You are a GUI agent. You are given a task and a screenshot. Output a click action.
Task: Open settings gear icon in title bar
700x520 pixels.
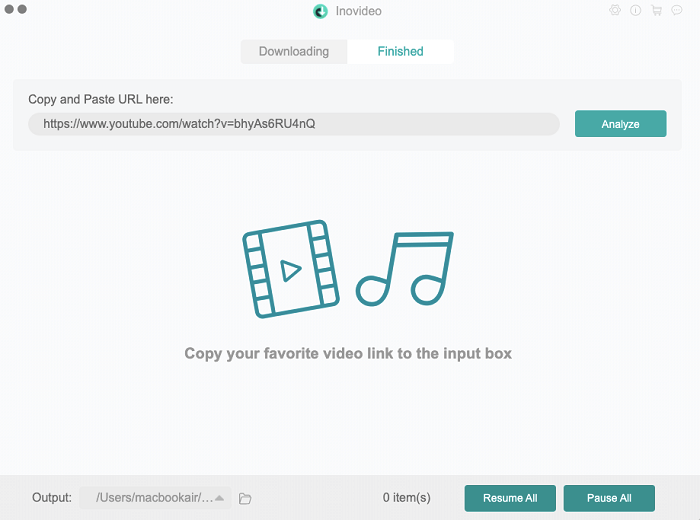click(615, 10)
